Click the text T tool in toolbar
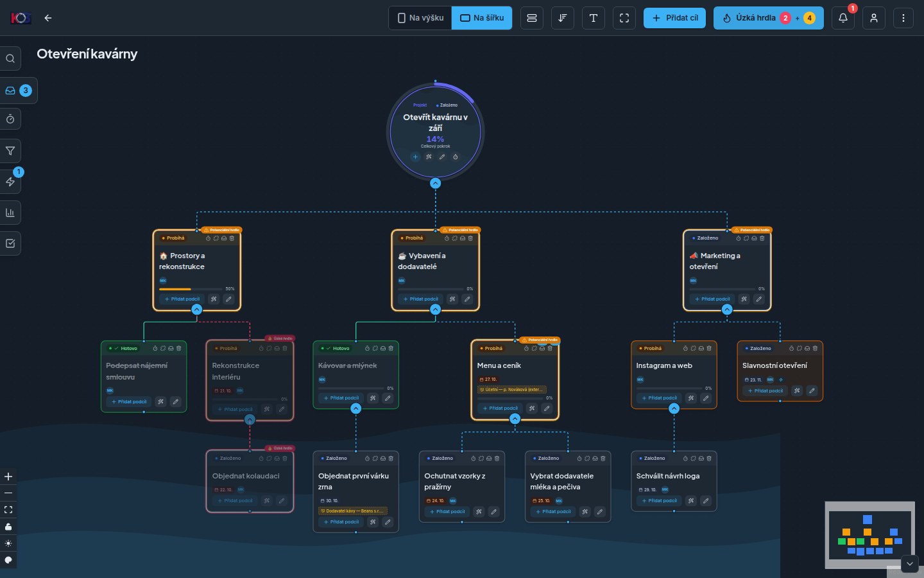 (x=594, y=18)
